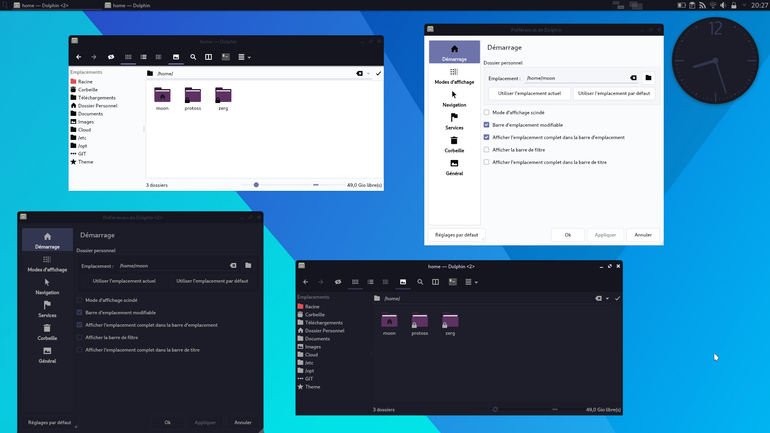Toggle split view in the light Dolphin toolbar
This screenshot has height=433, width=770.
(208, 57)
